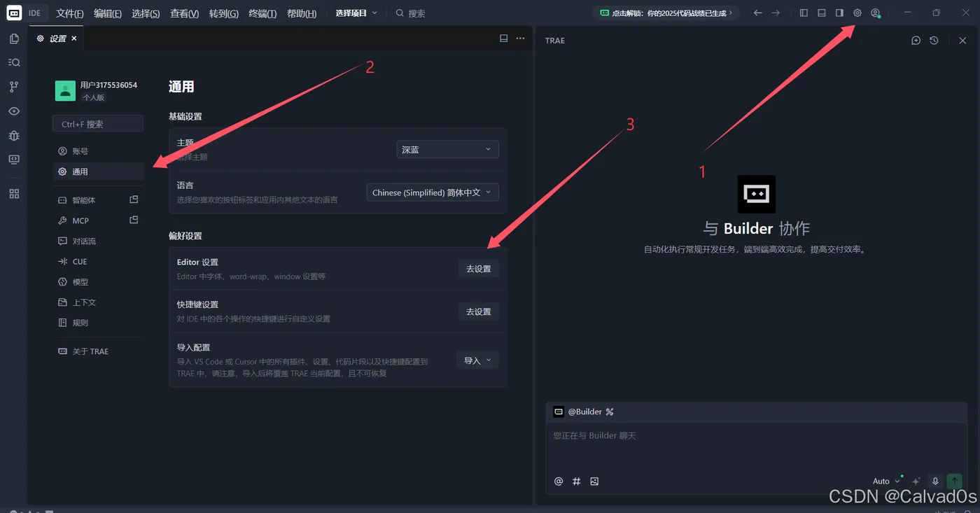Open source control icon in activity bar
Screen dimensions: 980x513
tap(14, 87)
